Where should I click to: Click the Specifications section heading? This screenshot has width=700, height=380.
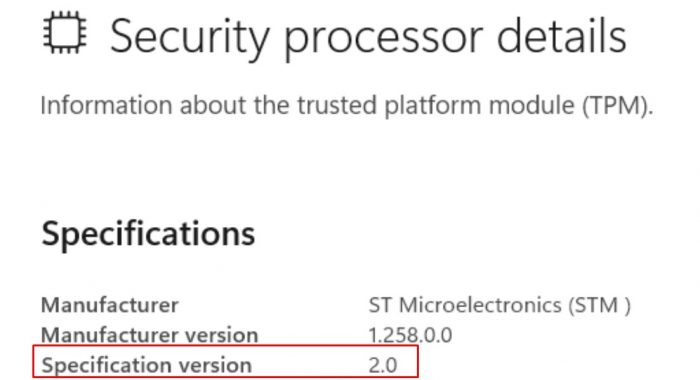148,234
